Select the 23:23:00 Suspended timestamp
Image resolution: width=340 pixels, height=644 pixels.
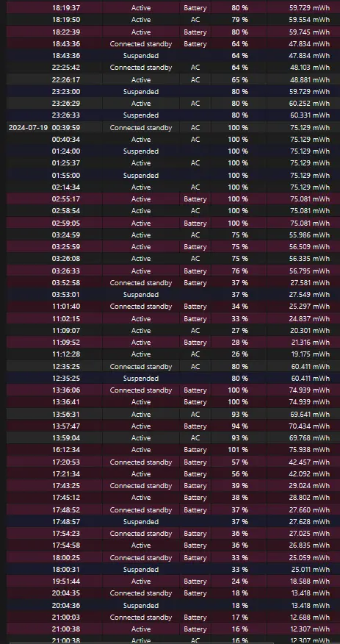(65, 92)
